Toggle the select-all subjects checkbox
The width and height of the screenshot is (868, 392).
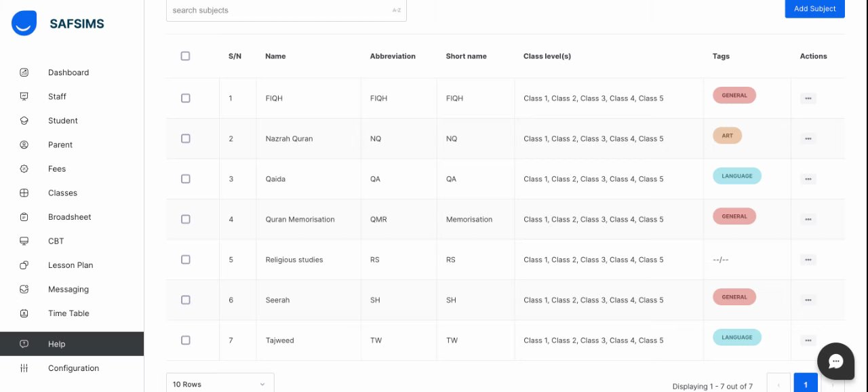tap(185, 56)
